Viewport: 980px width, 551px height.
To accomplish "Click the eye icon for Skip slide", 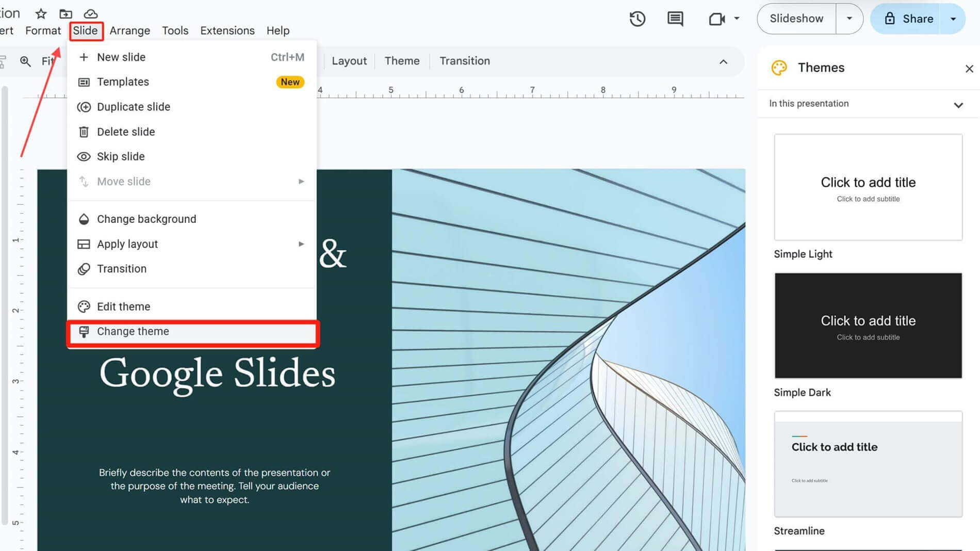I will click(84, 156).
